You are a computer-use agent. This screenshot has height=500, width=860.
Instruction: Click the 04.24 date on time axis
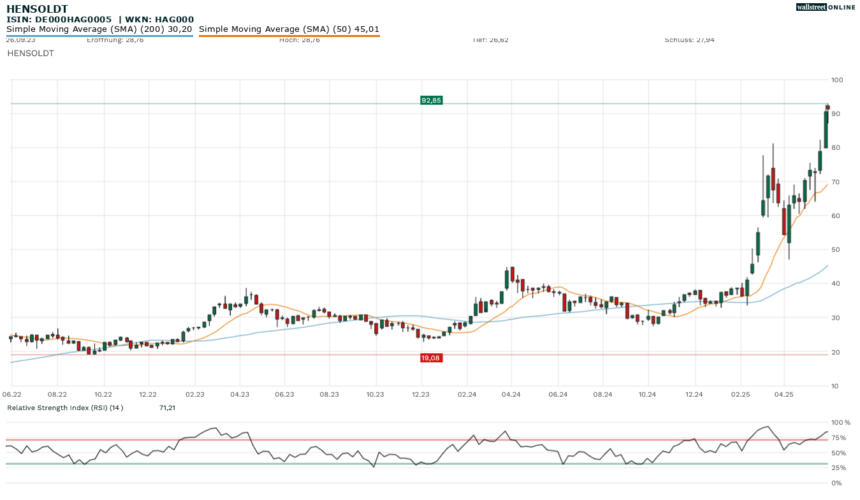511,395
